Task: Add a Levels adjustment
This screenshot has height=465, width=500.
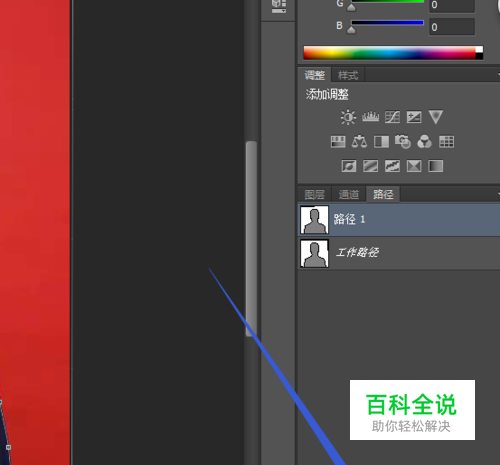Action: tap(370, 117)
